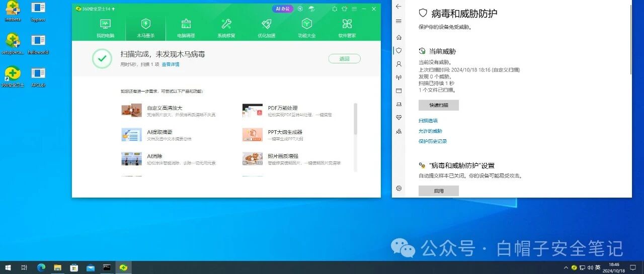This screenshot has width=644, height=274.
Task: Select 360安全卫士 desktop shortcut
Action: click(13, 77)
